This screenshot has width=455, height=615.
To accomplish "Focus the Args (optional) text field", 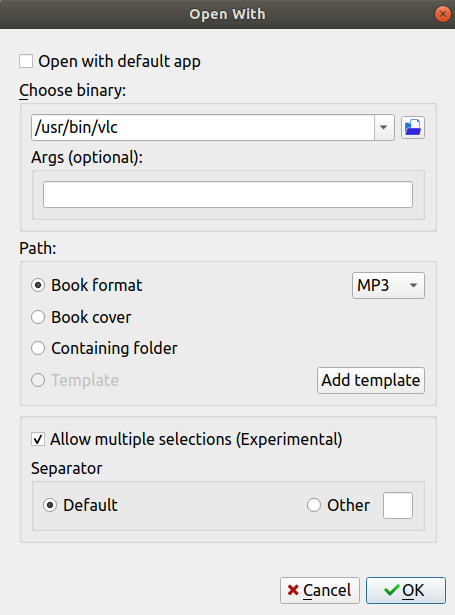I will coord(228,195).
